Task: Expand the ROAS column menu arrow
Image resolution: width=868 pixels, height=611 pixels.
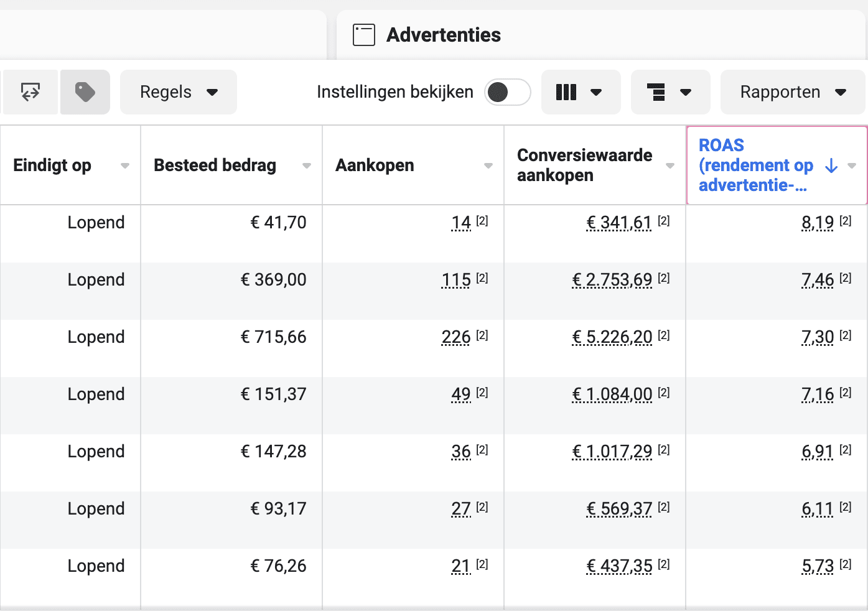Action: coord(852,166)
